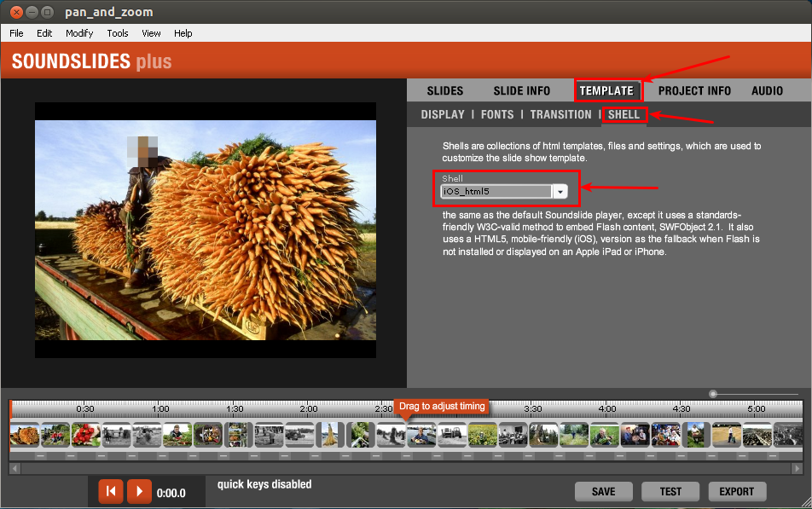Image resolution: width=812 pixels, height=509 pixels.
Task: Adjust the timeline zoom slider above the thumbnails
Action: point(713,394)
